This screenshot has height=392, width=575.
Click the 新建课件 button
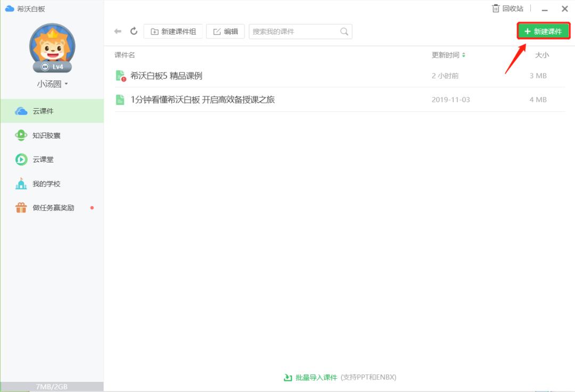pyautogui.click(x=544, y=31)
